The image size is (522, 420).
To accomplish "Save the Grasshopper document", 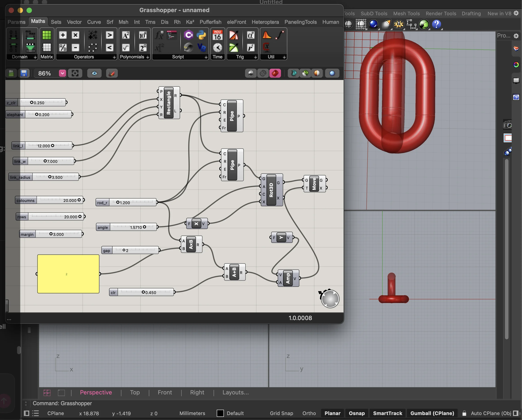I will pos(24,73).
